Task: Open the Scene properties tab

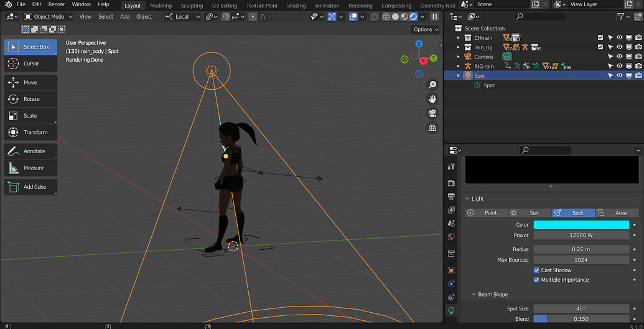Action: point(451,223)
